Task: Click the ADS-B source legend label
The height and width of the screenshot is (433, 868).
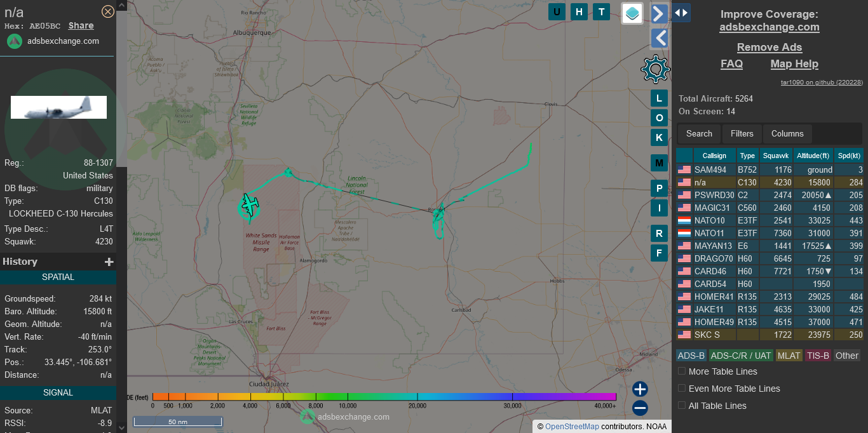Action: [x=691, y=356]
